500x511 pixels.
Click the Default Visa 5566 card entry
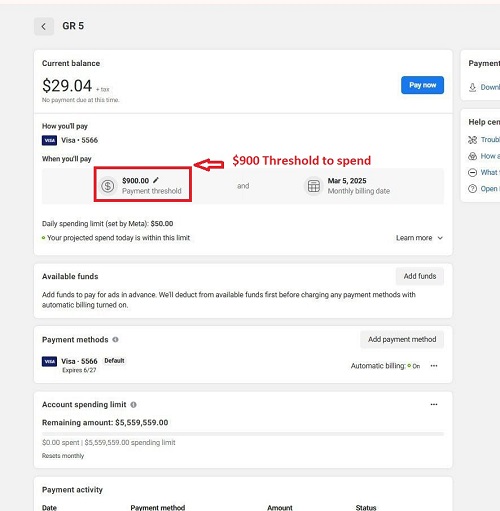84,365
